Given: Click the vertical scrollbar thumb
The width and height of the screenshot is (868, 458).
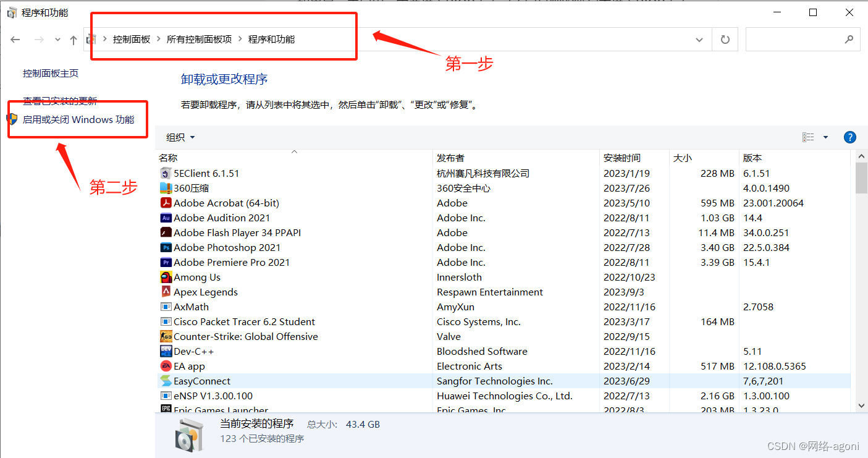Looking at the screenshot, I should (x=861, y=179).
